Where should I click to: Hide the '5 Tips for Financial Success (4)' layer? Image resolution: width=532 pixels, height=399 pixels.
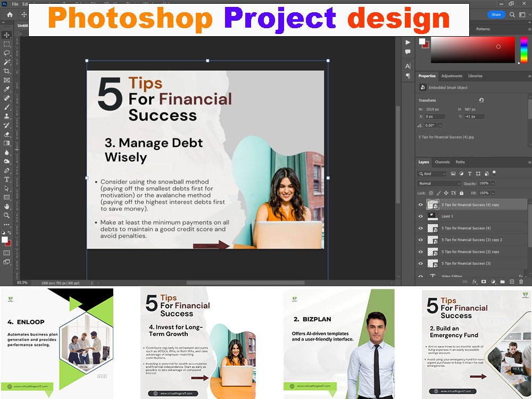421,228
